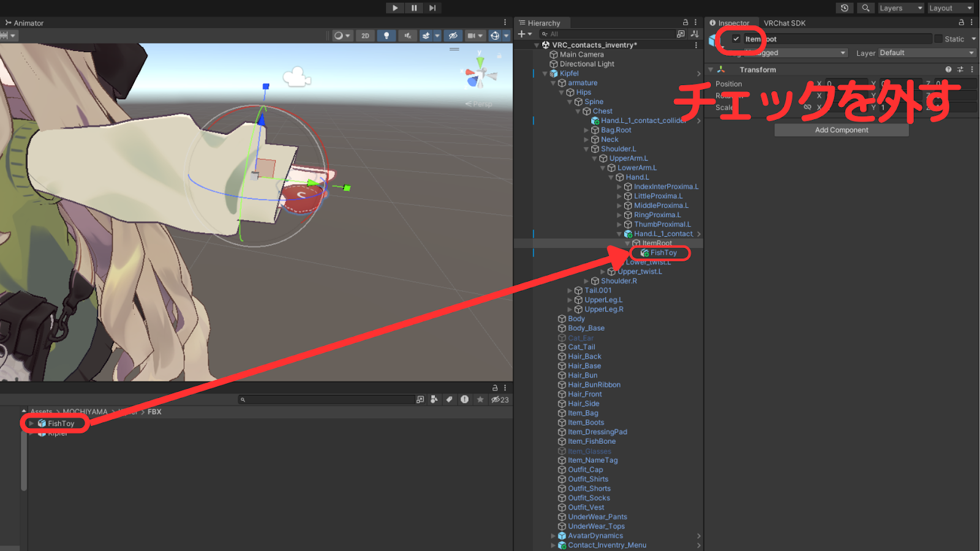Start Play mode with the play button
Viewport: 980px width, 551px height.
(x=395, y=8)
